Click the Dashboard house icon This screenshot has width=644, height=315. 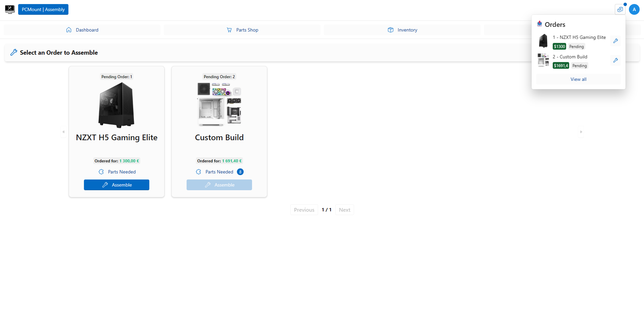(69, 30)
